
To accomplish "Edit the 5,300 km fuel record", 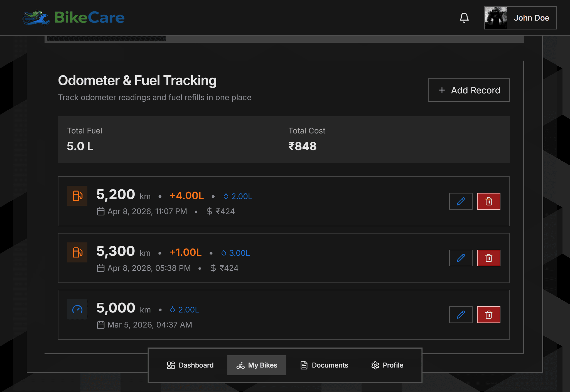I will click(x=461, y=258).
